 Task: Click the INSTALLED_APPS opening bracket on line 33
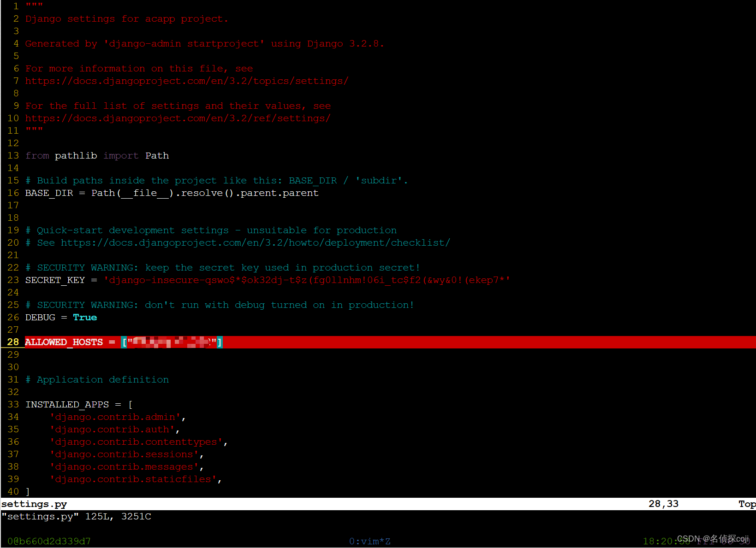[131, 404]
